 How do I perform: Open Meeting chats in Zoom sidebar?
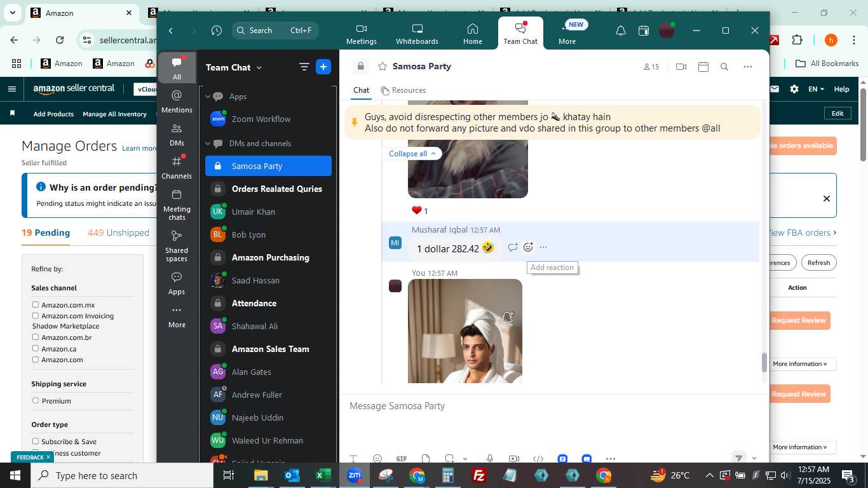click(x=177, y=205)
